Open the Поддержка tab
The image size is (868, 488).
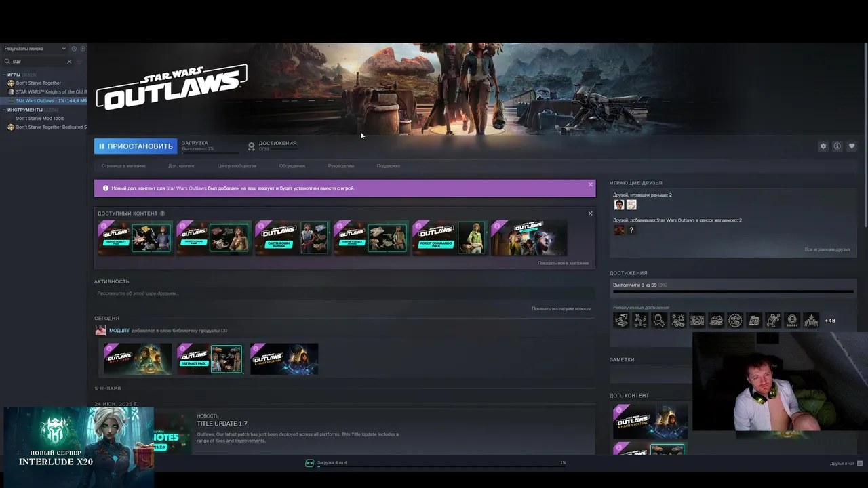point(389,166)
